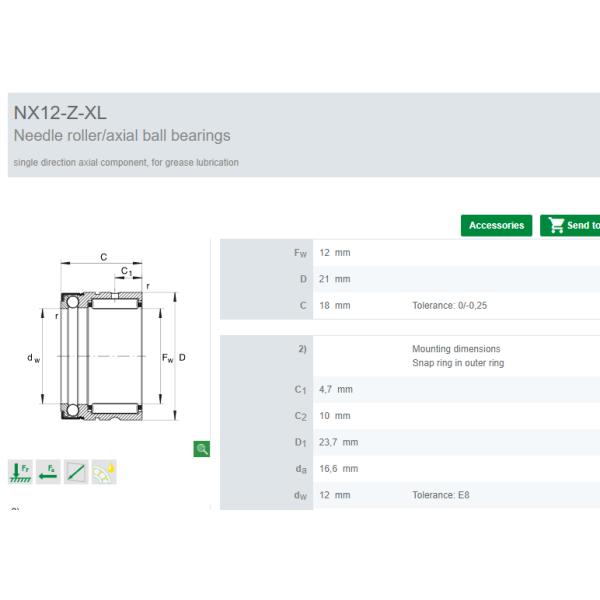600x600 pixels.
Task: Select the Fw 12 mm dimension row
Action: (410, 253)
